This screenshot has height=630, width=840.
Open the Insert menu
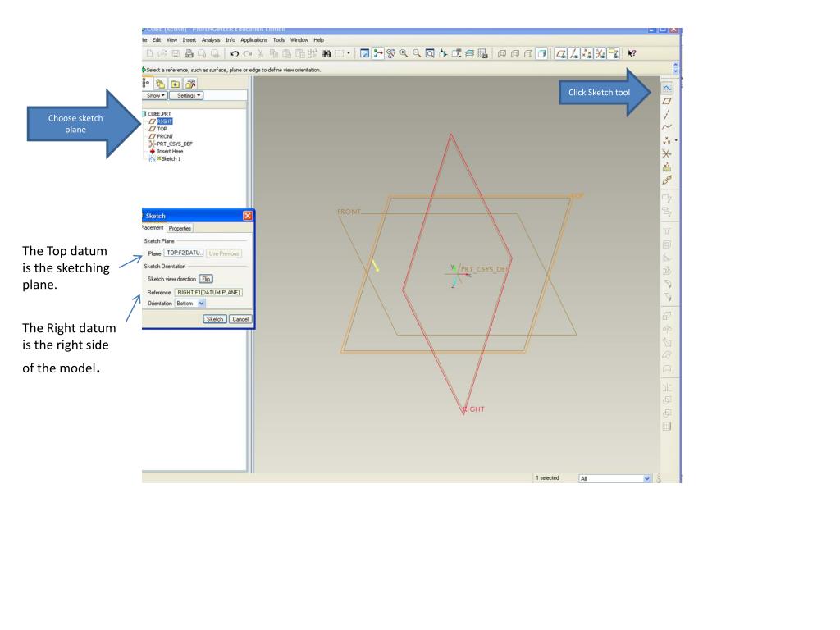189,40
